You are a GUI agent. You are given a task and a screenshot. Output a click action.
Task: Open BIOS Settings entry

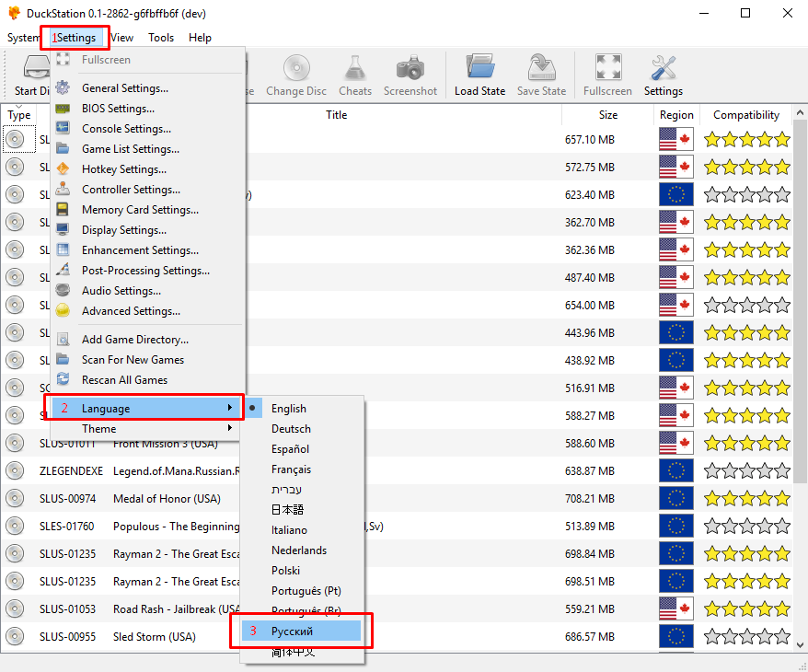(x=118, y=109)
